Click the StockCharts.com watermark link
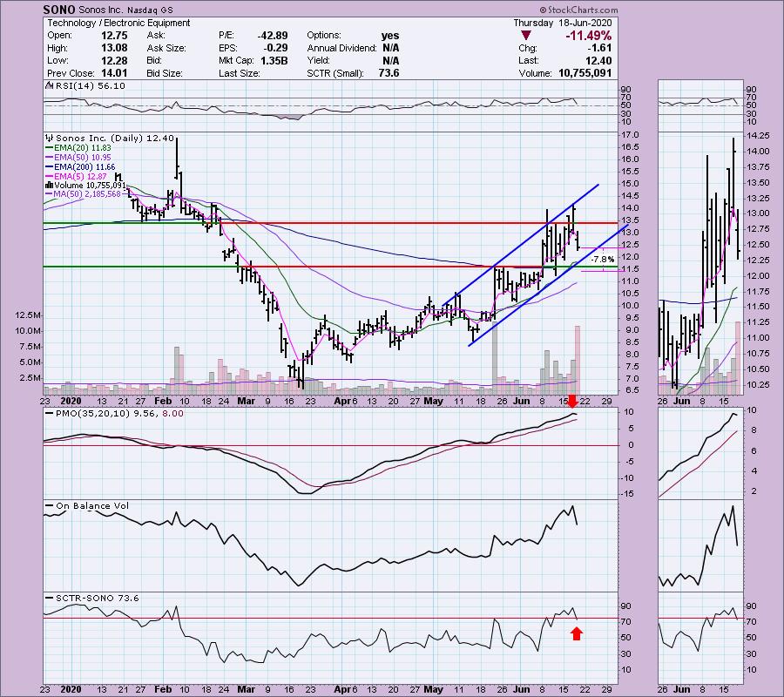 tap(578, 10)
